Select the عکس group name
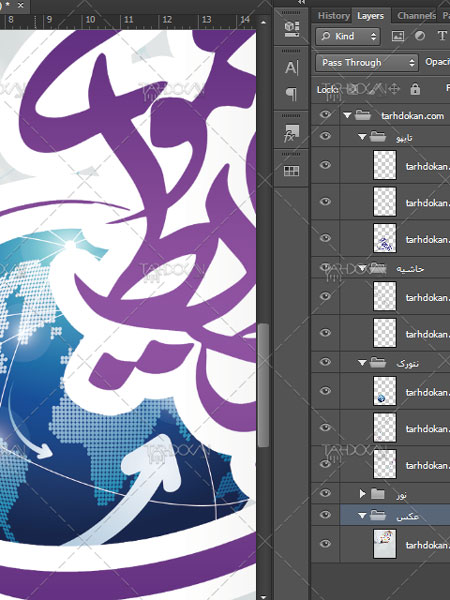 tap(407, 516)
